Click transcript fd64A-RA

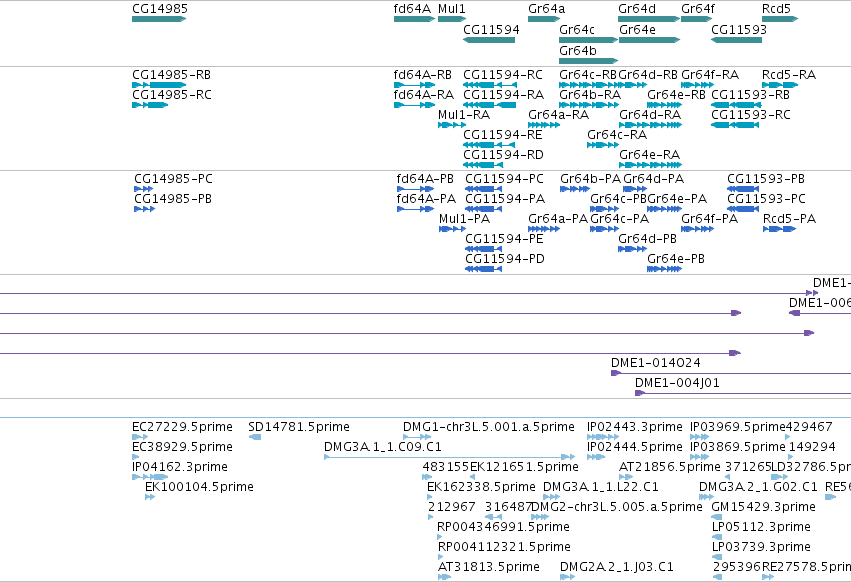pyautogui.click(x=415, y=105)
